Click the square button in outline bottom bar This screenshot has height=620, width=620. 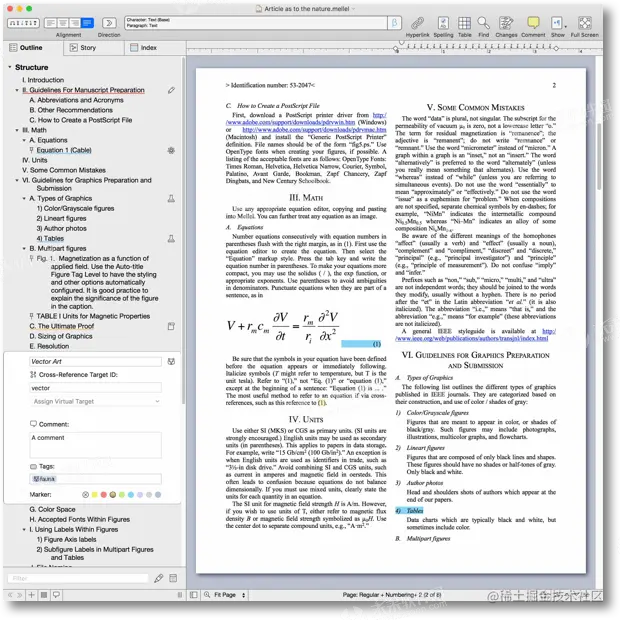(44, 595)
